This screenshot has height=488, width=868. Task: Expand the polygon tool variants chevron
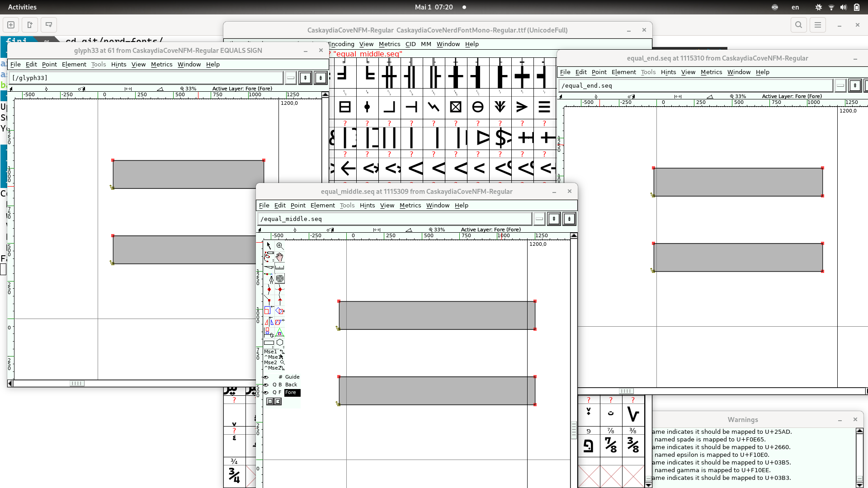[283, 346]
